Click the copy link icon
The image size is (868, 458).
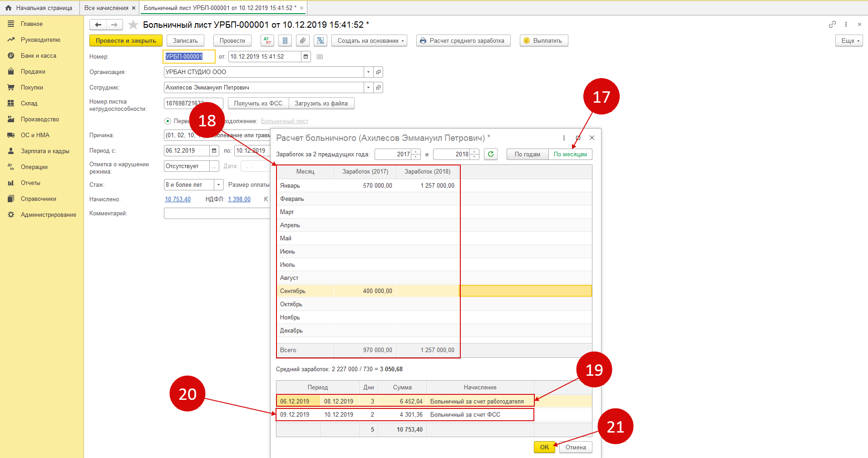pos(832,25)
